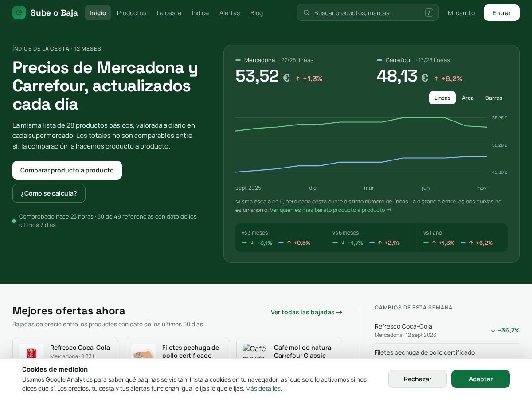Image resolution: width=532 pixels, height=399 pixels.
Task: Select the Líneas chart view
Action: pos(442,98)
